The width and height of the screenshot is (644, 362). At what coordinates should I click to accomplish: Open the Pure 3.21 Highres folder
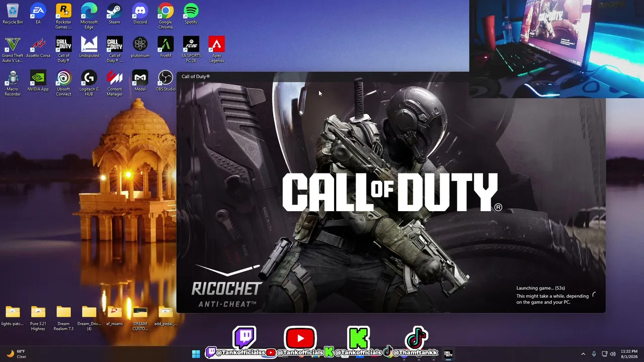(38, 318)
